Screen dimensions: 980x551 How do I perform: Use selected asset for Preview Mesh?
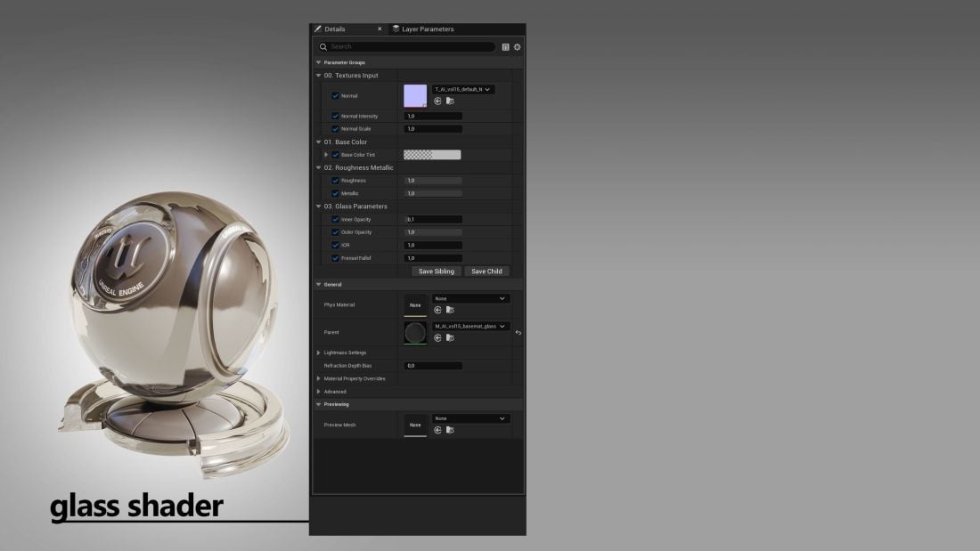[437, 430]
